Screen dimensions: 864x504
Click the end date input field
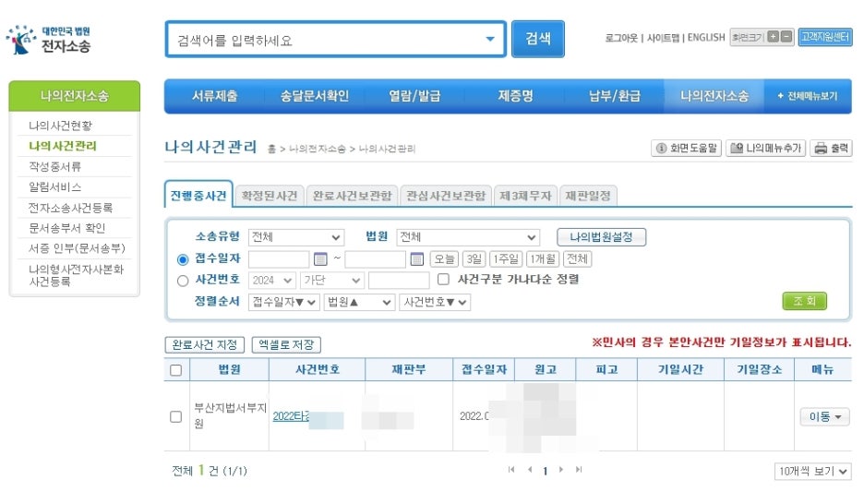pos(376,258)
